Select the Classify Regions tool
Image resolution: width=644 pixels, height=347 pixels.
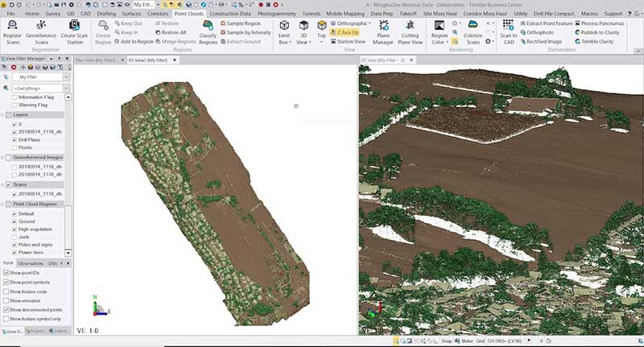click(208, 26)
